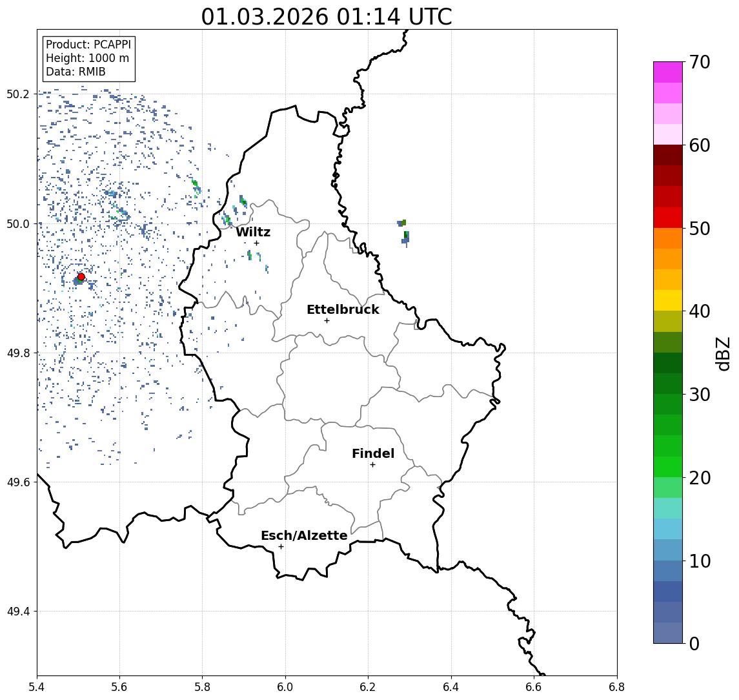The width and height of the screenshot is (739, 700).
Task: Click the cross marker below Ettelbruck
Action: pyautogui.click(x=327, y=321)
